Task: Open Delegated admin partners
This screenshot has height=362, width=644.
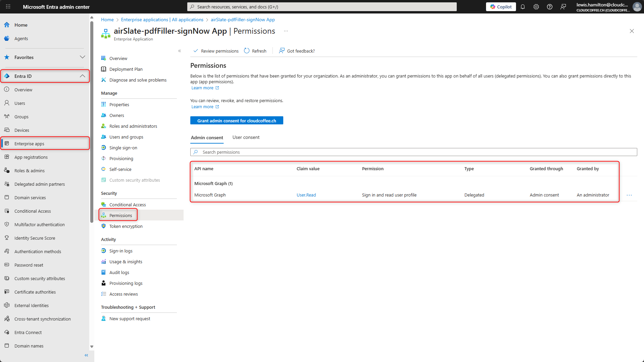Action: [x=39, y=184]
